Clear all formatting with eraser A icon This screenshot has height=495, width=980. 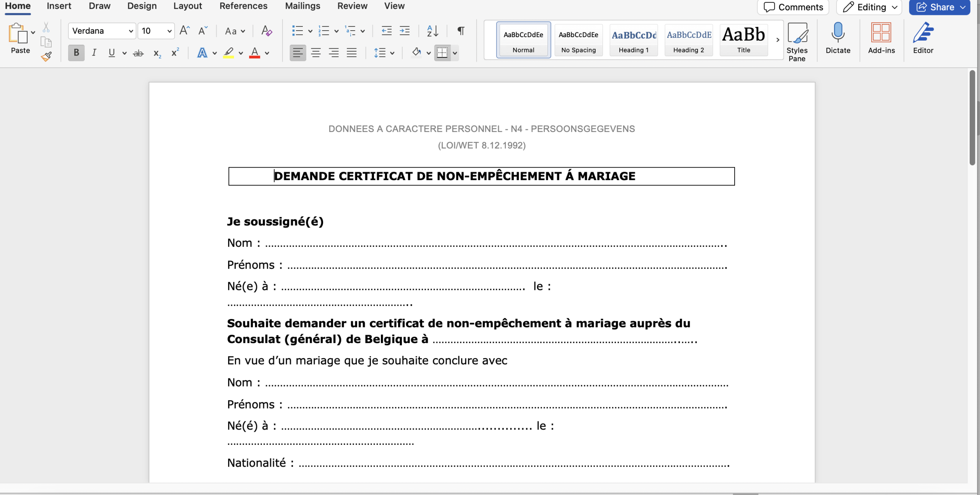click(266, 31)
